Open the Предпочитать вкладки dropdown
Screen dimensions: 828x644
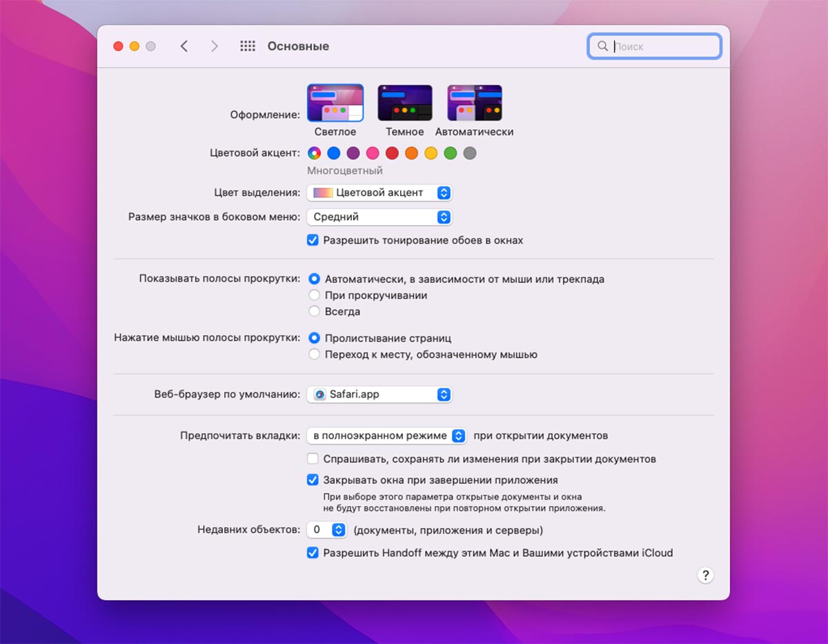click(387, 436)
